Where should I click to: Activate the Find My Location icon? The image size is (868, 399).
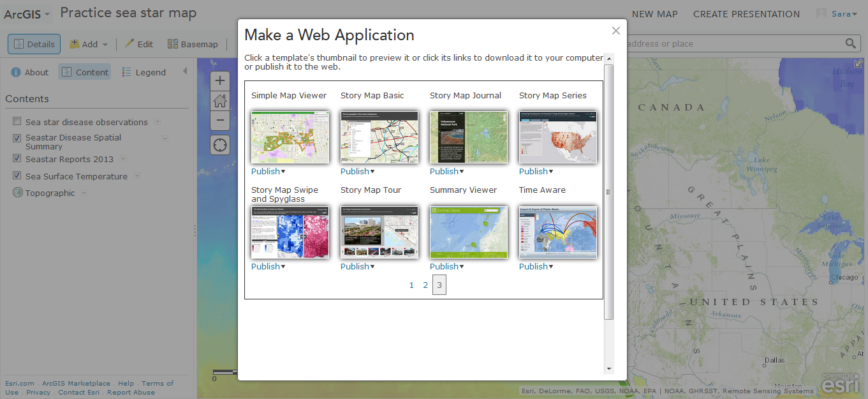[x=219, y=145]
